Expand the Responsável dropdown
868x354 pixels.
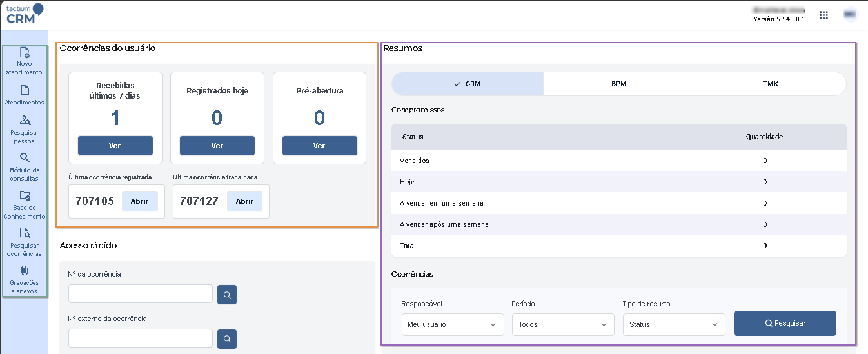(x=452, y=324)
